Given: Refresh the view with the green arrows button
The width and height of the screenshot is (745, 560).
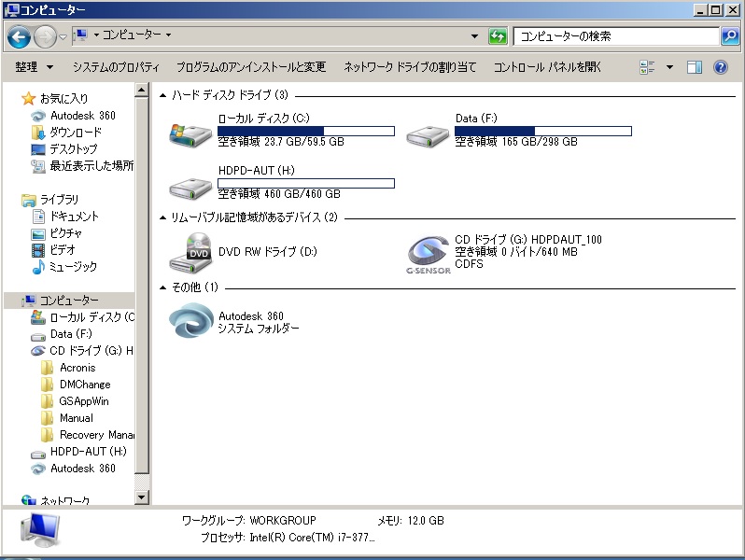Looking at the screenshot, I should coord(498,36).
